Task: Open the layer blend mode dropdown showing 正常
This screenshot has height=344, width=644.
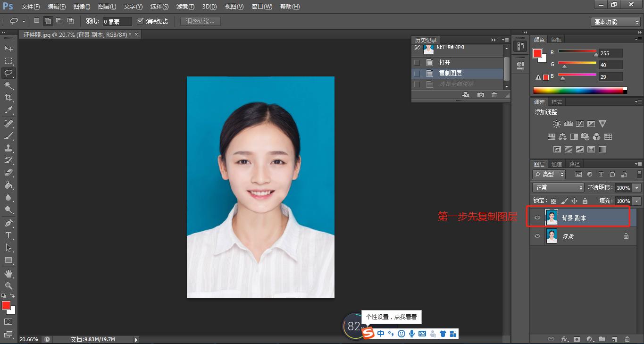Action: (x=558, y=187)
